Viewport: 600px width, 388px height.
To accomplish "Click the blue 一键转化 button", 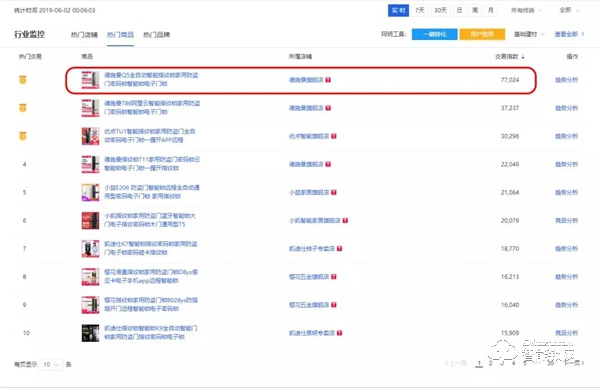I will coord(434,34).
